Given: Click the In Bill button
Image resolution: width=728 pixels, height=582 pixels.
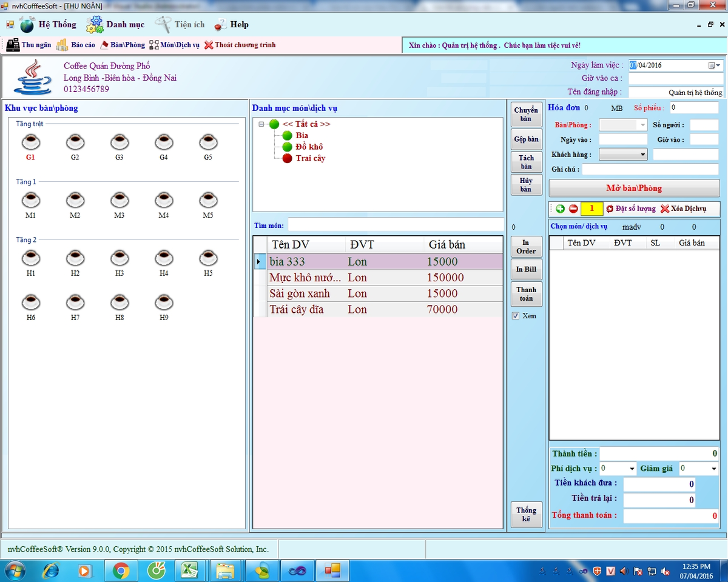Looking at the screenshot, I should 526,269.
